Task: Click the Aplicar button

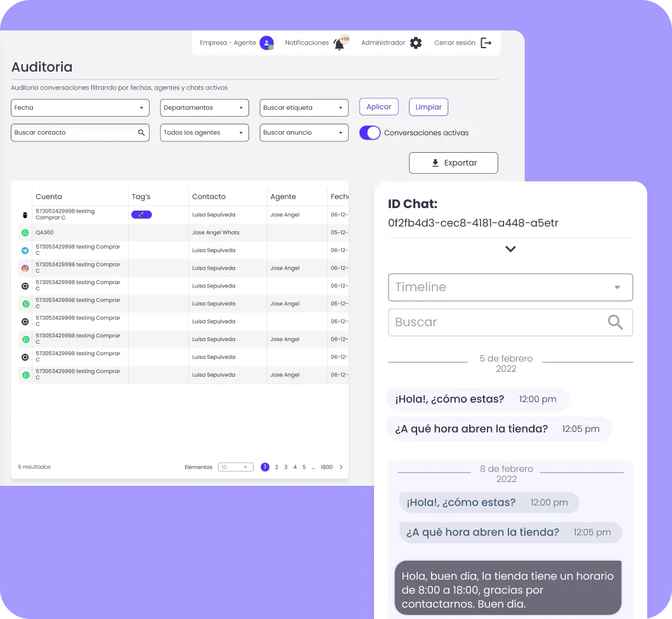Action: tap(378, 107)
